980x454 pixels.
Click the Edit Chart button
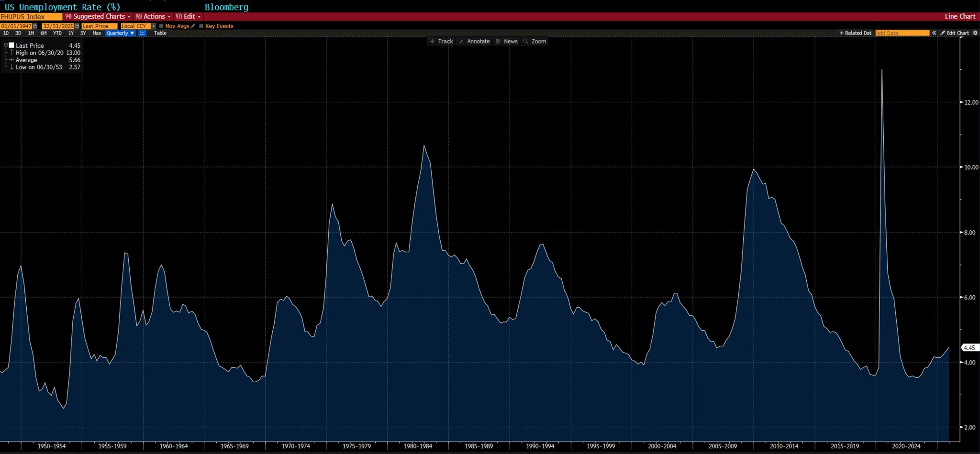[955, 33]
